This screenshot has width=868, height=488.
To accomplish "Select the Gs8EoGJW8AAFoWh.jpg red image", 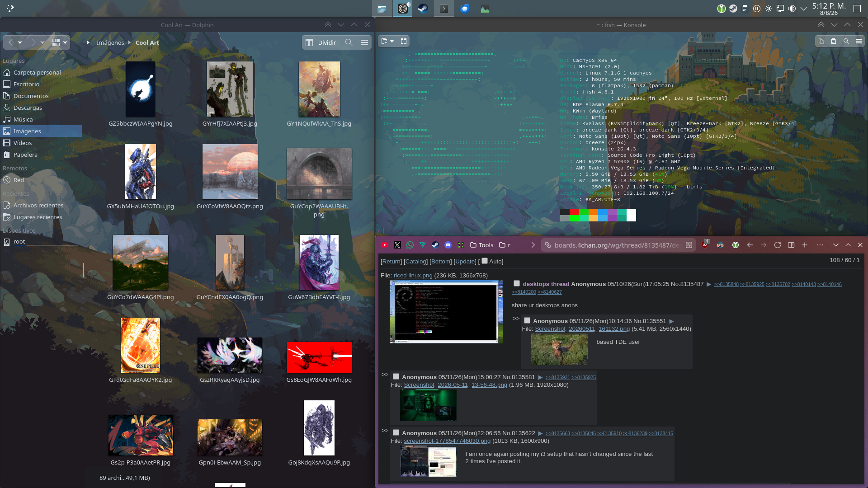I will (319, 357).
